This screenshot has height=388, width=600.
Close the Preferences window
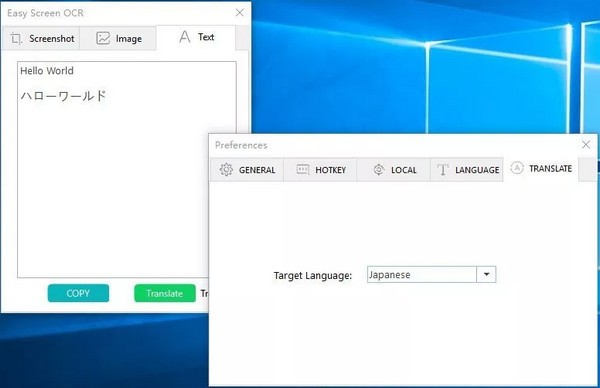[x=585, y=145]
